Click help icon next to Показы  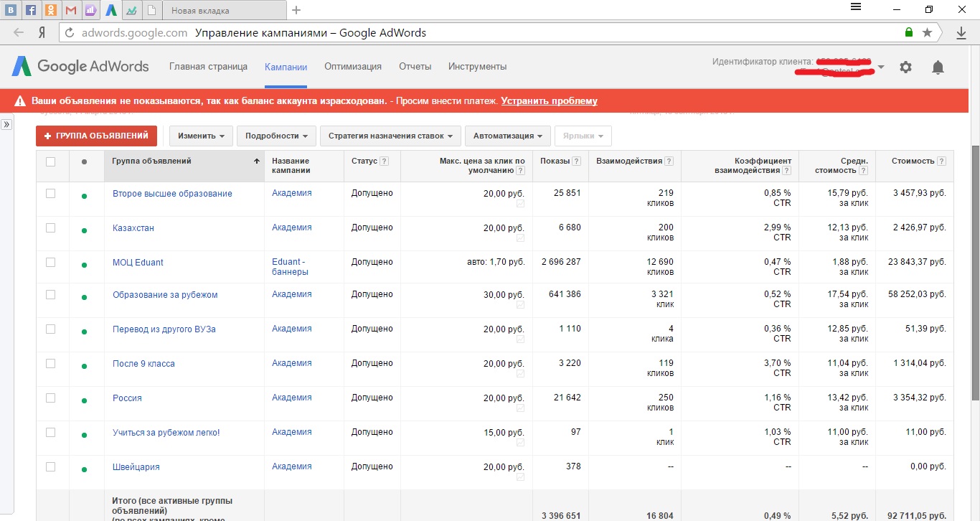coord(576,161)
